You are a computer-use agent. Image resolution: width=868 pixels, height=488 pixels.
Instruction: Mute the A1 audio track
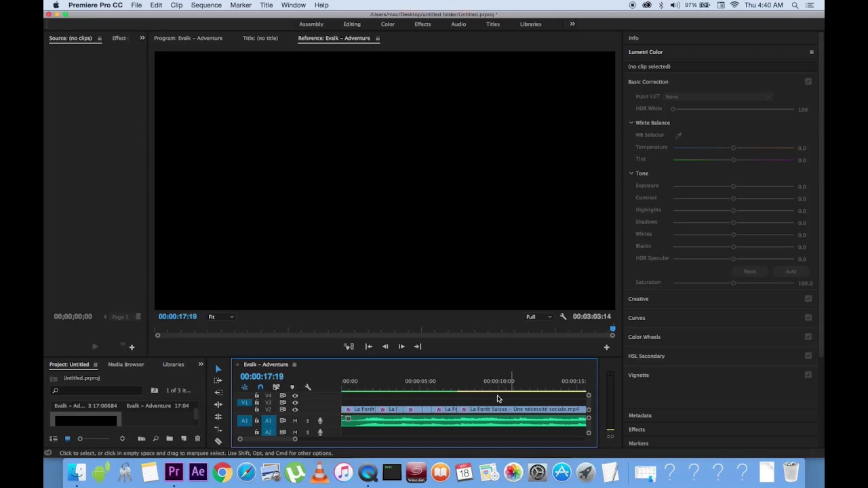tap(295, 421)
